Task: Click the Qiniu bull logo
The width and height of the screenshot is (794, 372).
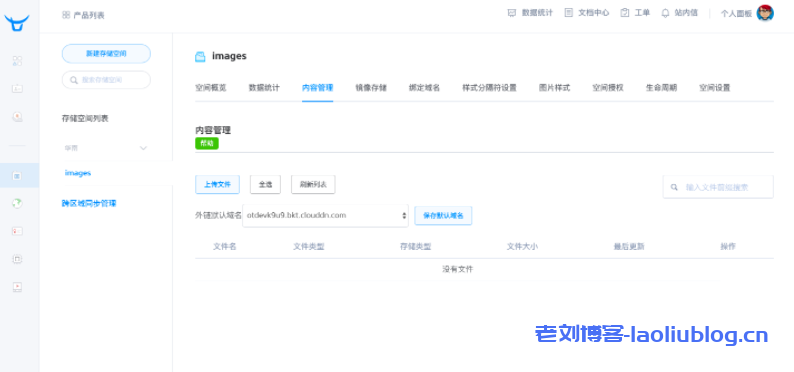Action: tap(17, 23)
